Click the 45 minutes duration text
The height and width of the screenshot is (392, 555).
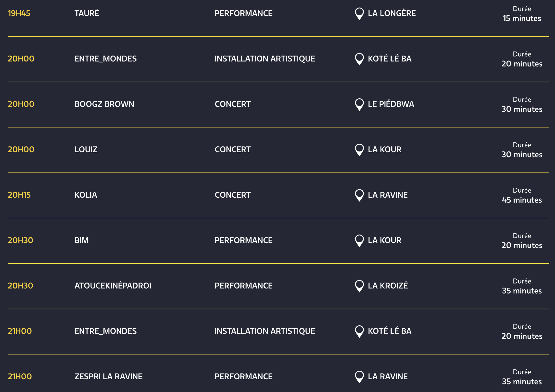tap(522, 200)
